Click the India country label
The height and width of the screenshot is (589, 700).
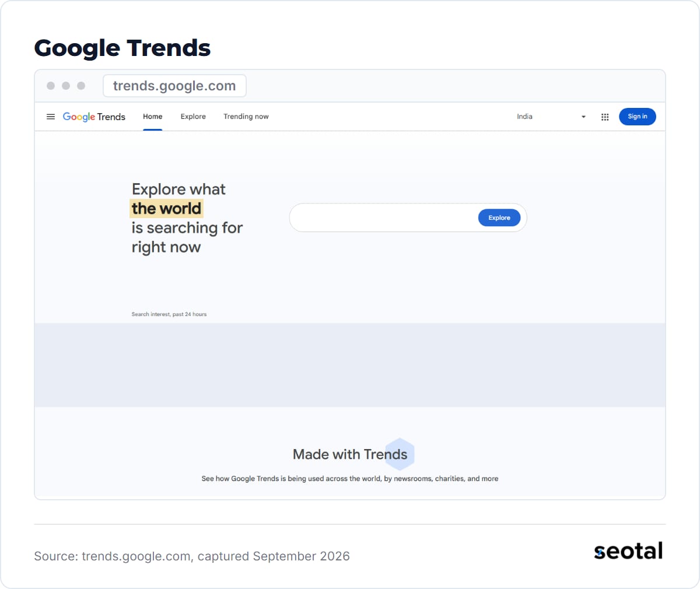524,117
